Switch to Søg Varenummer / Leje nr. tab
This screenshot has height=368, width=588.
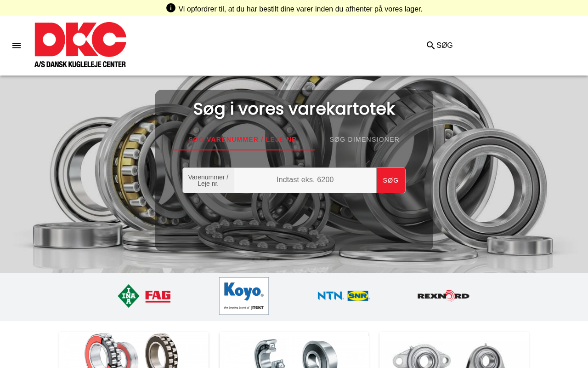pos(244,139)
